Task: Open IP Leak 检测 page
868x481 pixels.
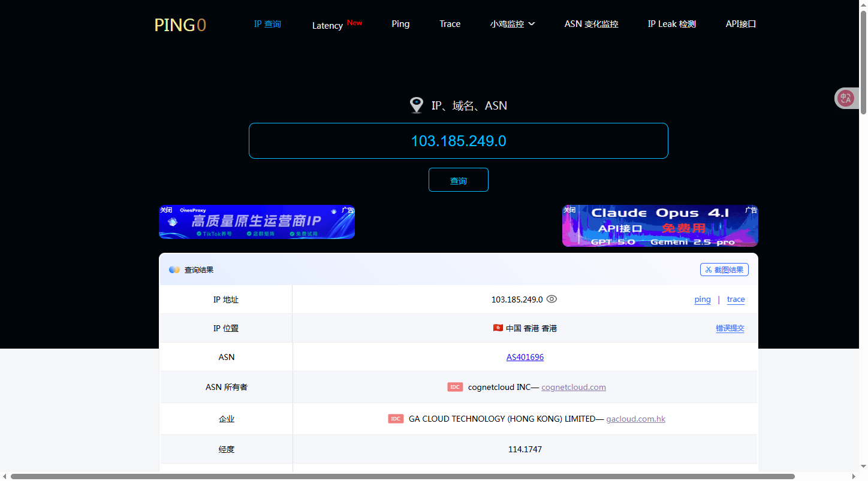Action: pos(672,24)
